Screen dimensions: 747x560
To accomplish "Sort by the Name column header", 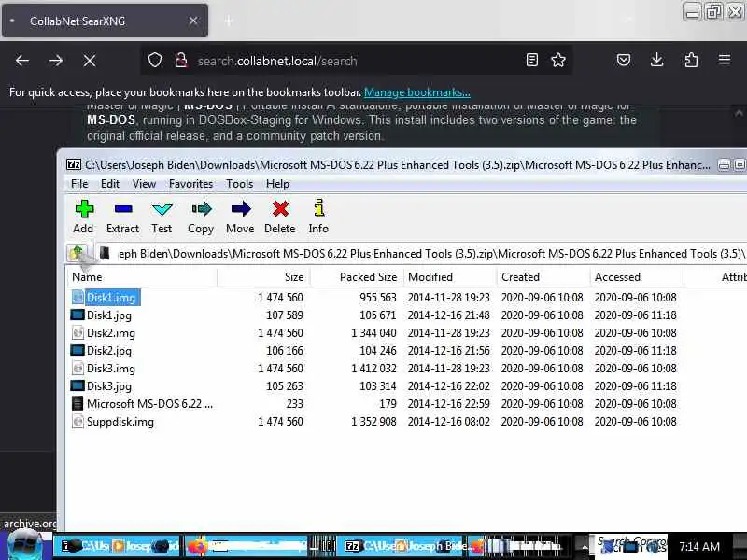I will tap(142, 277).
